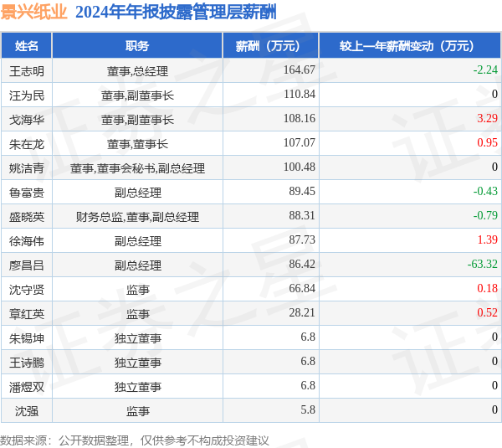Click the name 朱在龙
Screen dimensions: 502x448
tap(27, 144)
